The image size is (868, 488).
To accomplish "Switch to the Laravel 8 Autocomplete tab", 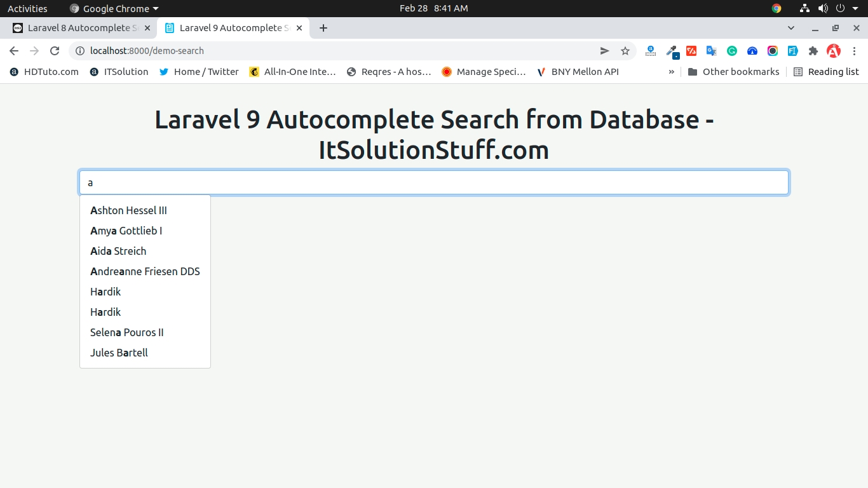I will click(x=76, y=28).
